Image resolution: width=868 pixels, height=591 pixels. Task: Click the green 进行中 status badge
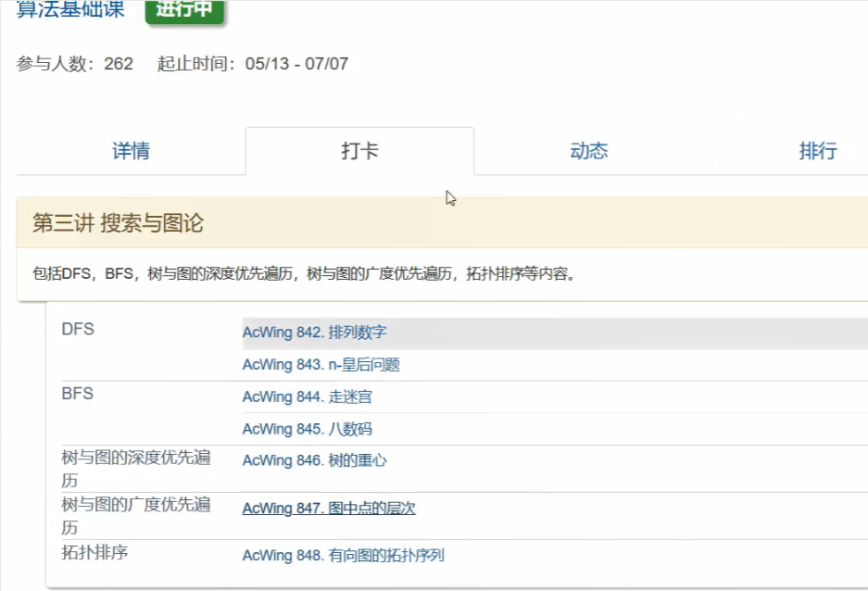184,9
